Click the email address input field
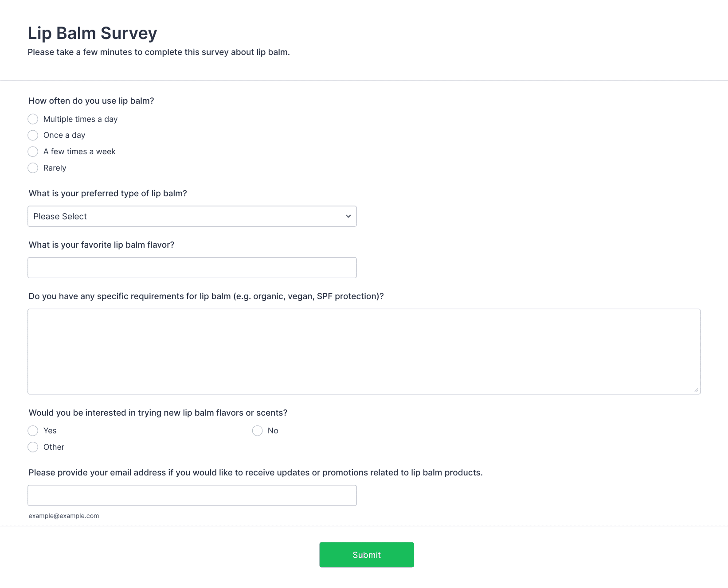Screen dimensions: 728x588 [x=192, y=495]
